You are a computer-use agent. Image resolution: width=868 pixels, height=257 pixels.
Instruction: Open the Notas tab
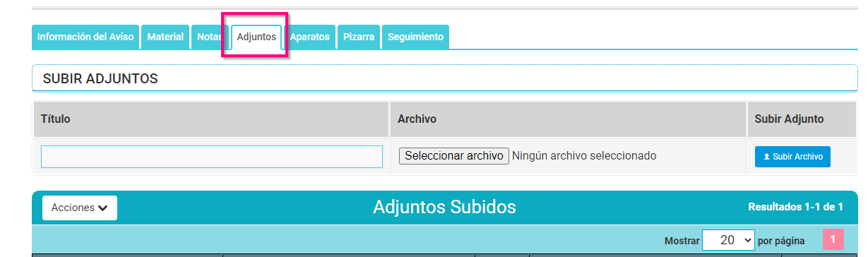pos(209,37)
